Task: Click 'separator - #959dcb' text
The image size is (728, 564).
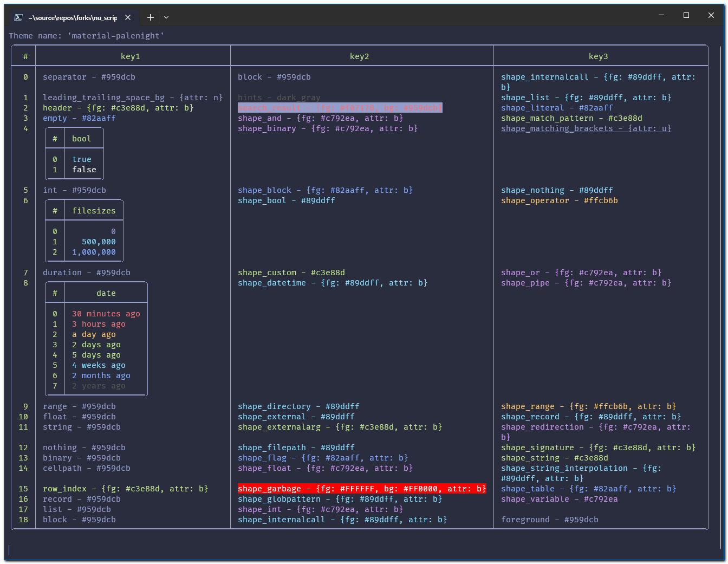Action: pos(89,77)
